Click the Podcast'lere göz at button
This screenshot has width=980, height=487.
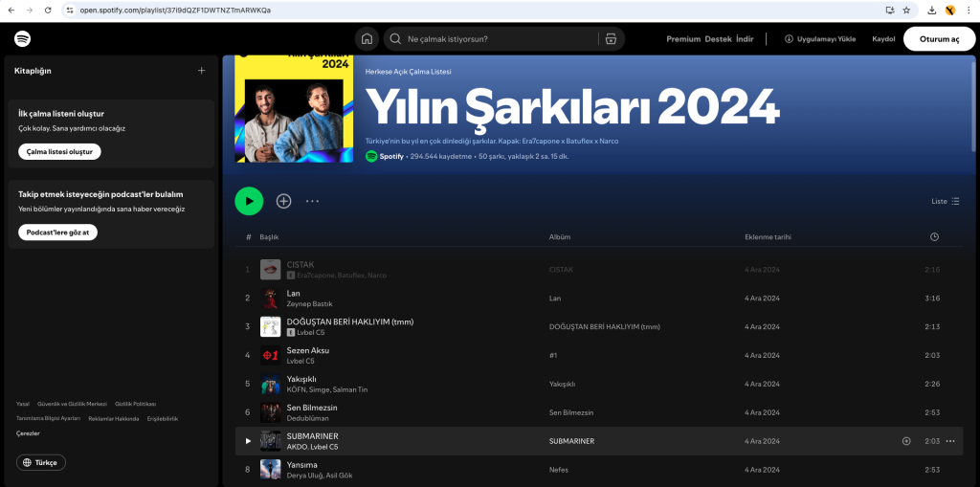point(57,232)
